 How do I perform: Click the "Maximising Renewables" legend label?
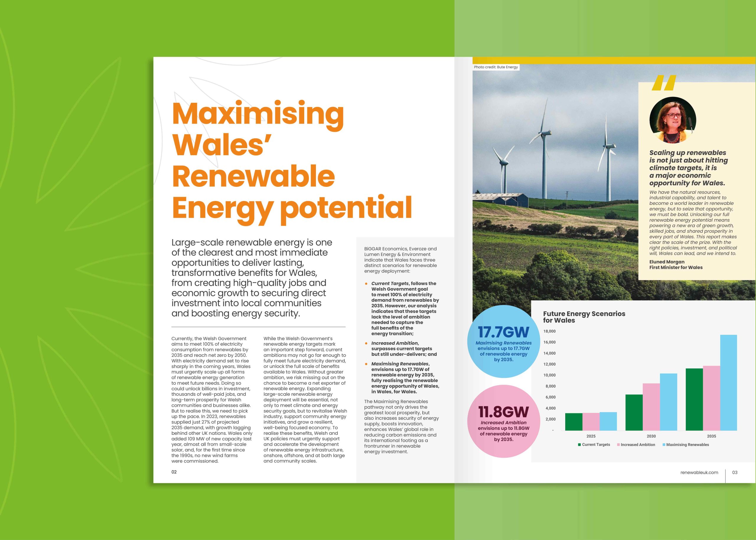(x=687, y=445)
